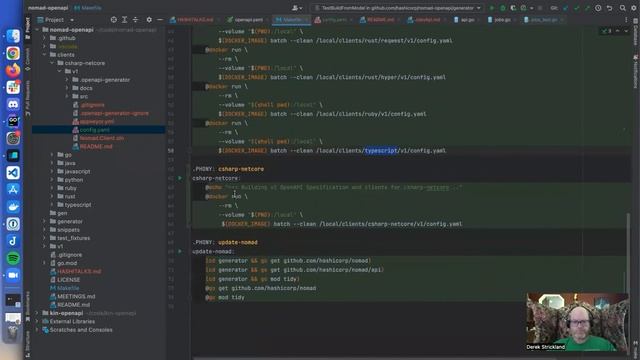Expand the docs folder
Screen dimensions: 640x360
(x=67, y=88)
